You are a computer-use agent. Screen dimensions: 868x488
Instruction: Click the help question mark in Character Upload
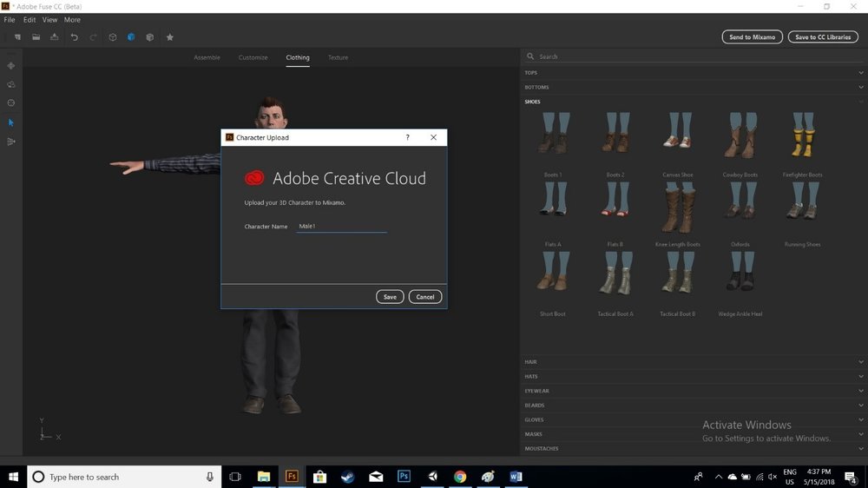pos(407,137)
